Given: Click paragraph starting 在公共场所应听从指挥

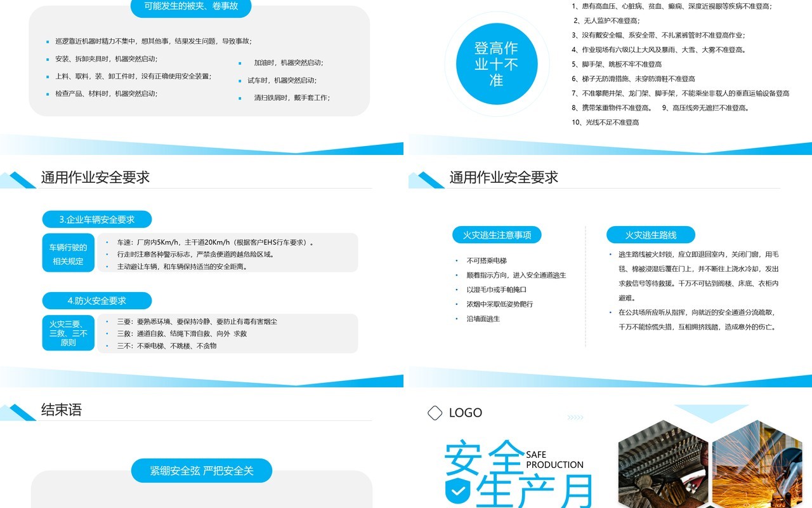Looking at the screenshot, I should coord(698,319).
